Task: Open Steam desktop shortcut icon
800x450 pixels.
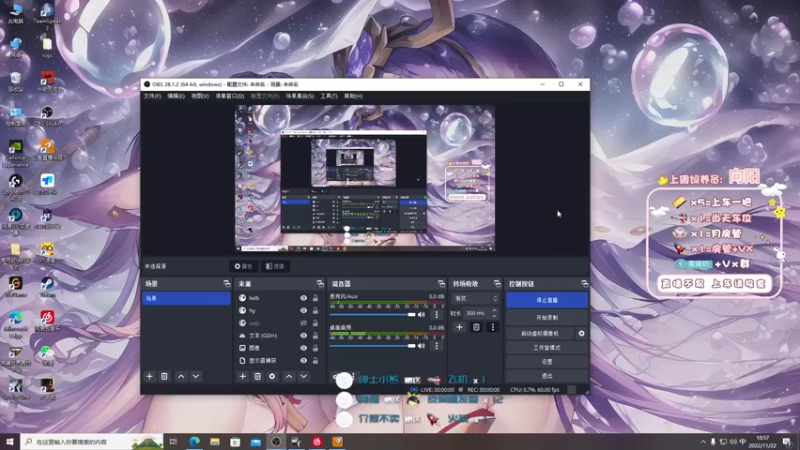Action: click(47, 287)
